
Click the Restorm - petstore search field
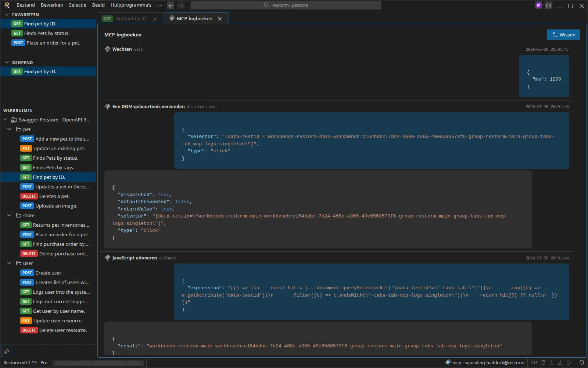(x=286, y=5)
